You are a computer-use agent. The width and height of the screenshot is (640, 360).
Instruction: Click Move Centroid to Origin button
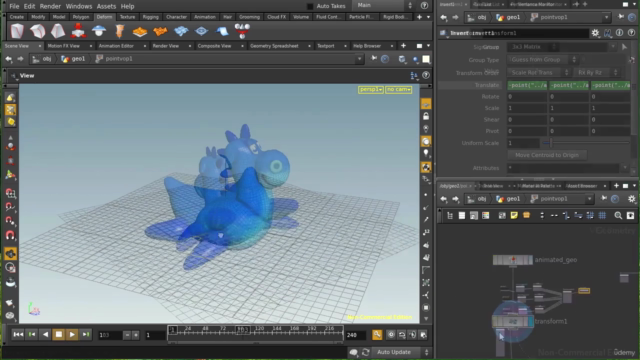point(547,155)
